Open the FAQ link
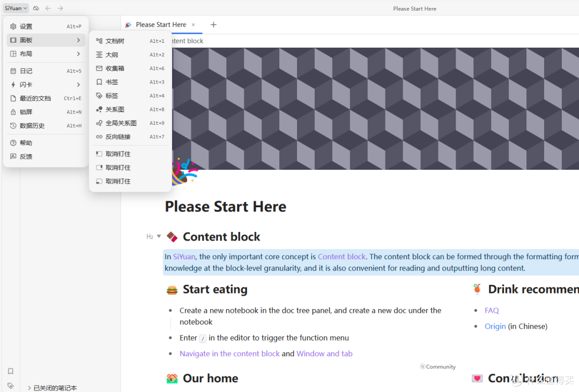The image size is (579, 392). click(492, 311)
